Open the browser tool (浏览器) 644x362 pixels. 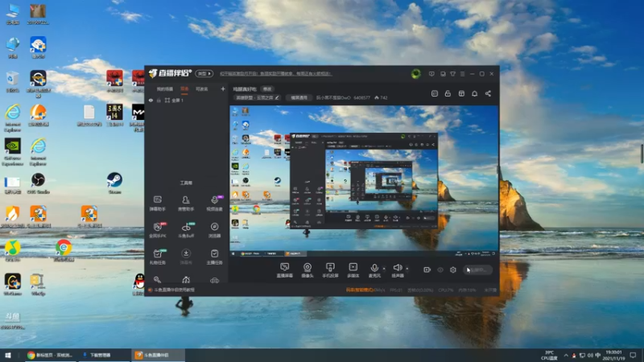tap(214, 230)
